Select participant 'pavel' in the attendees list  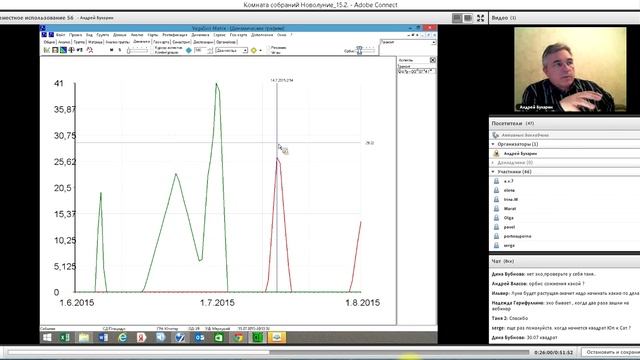coord(509,227)
